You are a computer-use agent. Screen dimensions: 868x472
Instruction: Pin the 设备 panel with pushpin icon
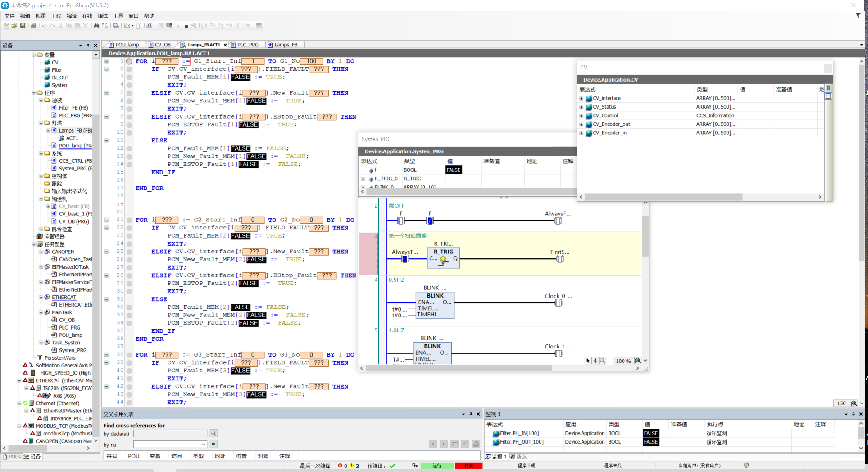point(88,46)
